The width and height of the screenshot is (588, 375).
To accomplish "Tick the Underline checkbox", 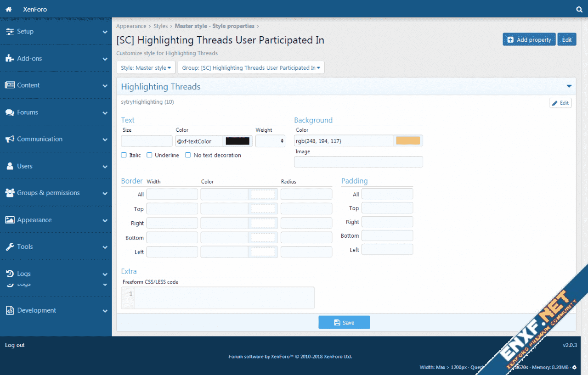I will (149, 155).
